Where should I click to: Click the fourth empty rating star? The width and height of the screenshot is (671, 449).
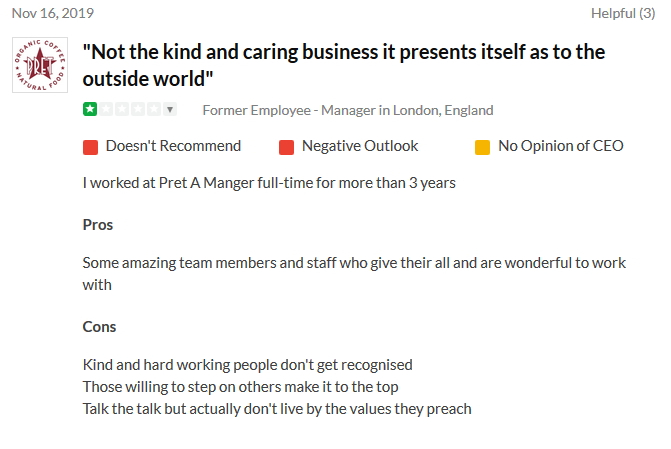coord(139,109)
